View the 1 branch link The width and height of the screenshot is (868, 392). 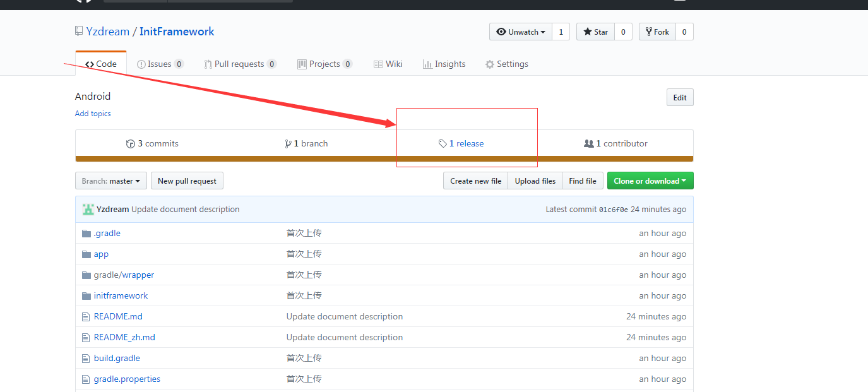(307, 144)
